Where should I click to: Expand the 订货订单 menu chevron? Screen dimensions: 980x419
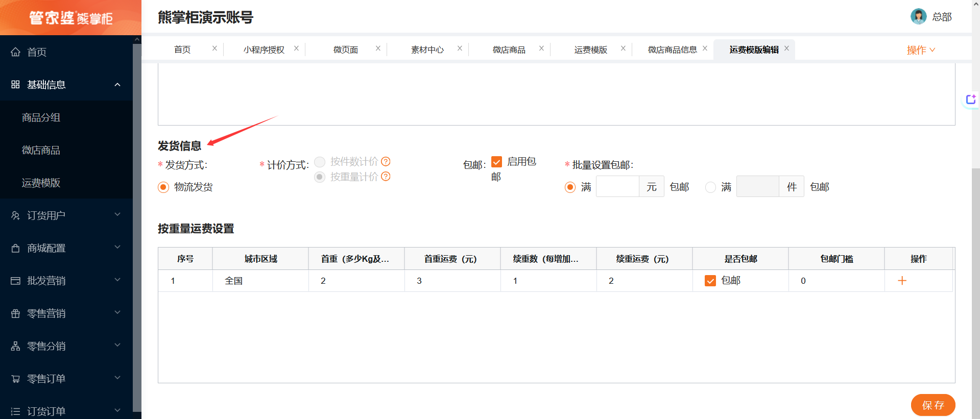(x=117, y=411)
